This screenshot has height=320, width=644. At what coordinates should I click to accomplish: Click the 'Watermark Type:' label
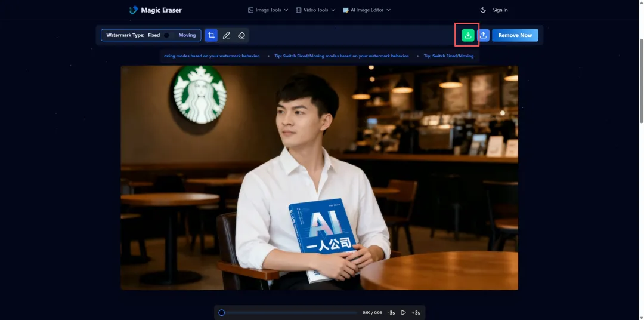(125, 35)
